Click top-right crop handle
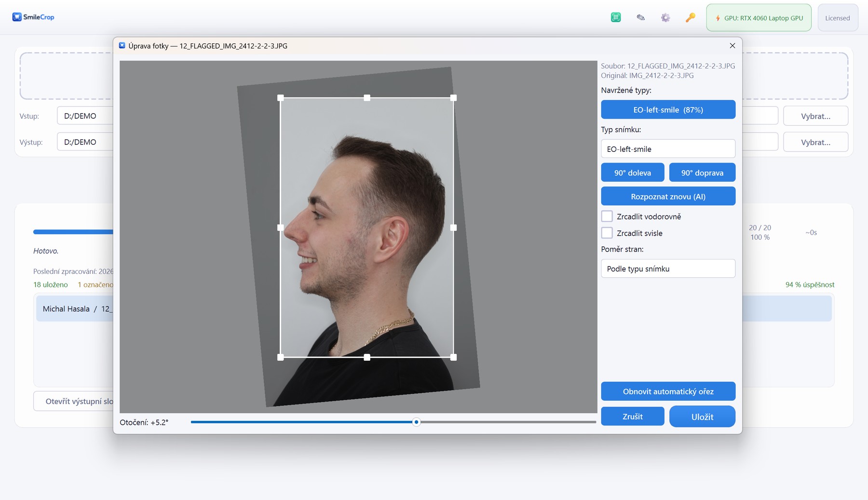Viewport: 868px width, 500px height. click(453, 98)
